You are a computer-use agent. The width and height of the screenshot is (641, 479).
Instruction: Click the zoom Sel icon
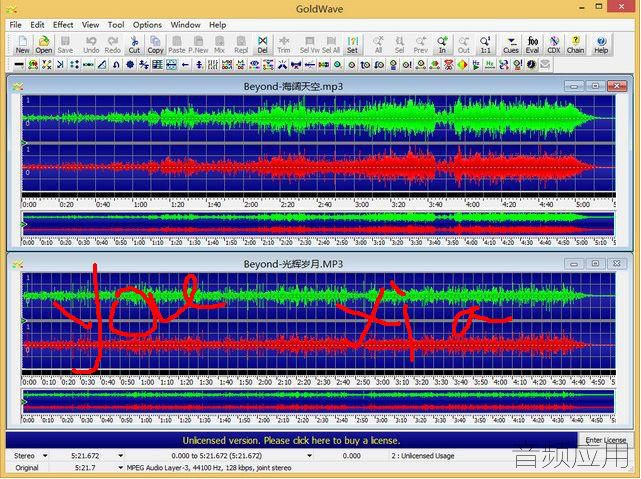(x=399, y=45)
